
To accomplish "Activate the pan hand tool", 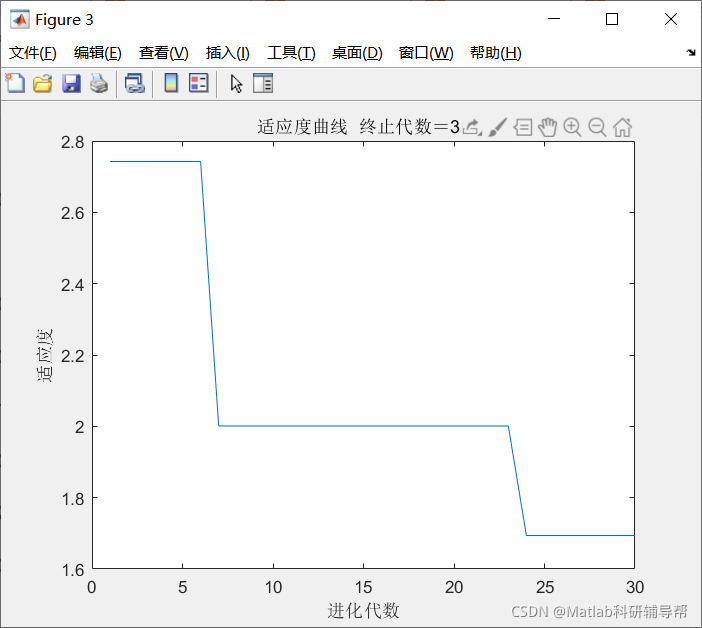I will (x=547, y=128).
